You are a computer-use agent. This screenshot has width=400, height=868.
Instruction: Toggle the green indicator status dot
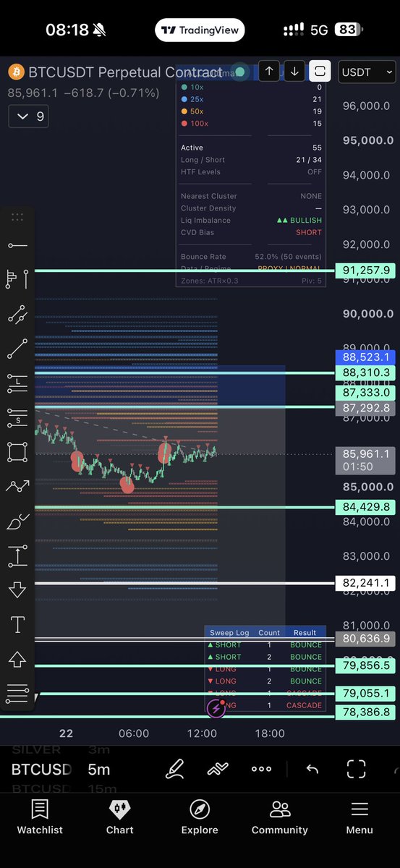[x=241, y=72]
